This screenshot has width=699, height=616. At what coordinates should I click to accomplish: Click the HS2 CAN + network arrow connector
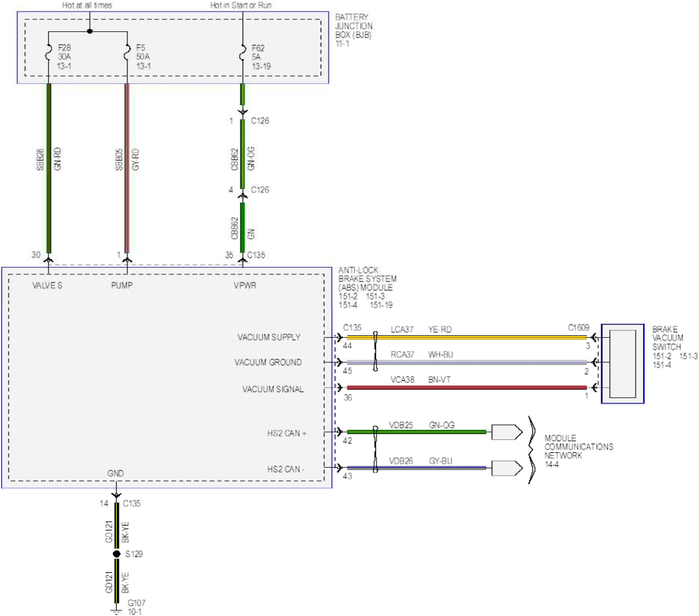point(507,432)
